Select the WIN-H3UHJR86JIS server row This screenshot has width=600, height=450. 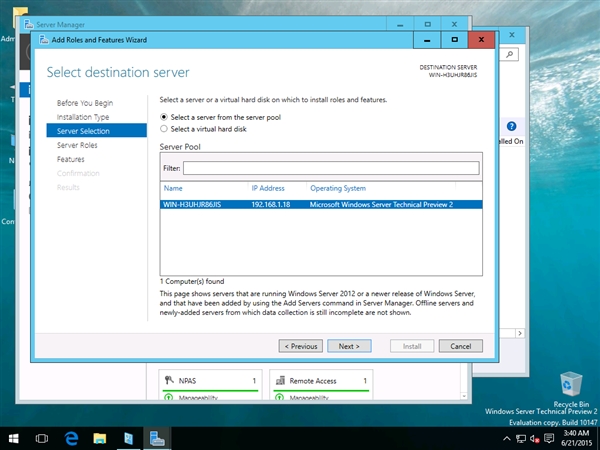[x=320, y=204]
